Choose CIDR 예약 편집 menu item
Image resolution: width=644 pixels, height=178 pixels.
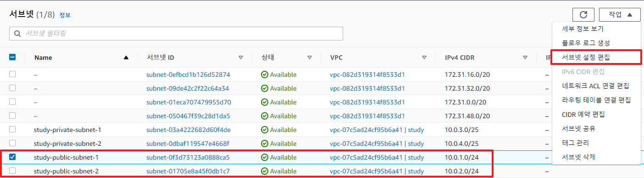596,114
